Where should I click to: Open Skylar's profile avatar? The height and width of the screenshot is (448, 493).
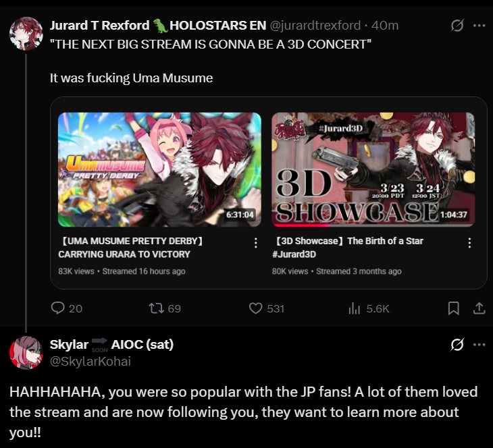click(26, 352)
